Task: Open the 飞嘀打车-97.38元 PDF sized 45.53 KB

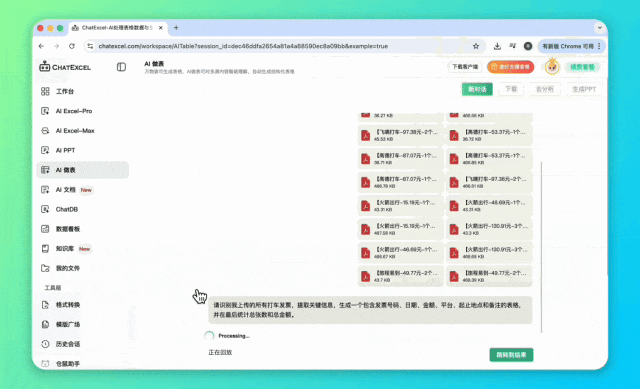Action: pos(400,136)
